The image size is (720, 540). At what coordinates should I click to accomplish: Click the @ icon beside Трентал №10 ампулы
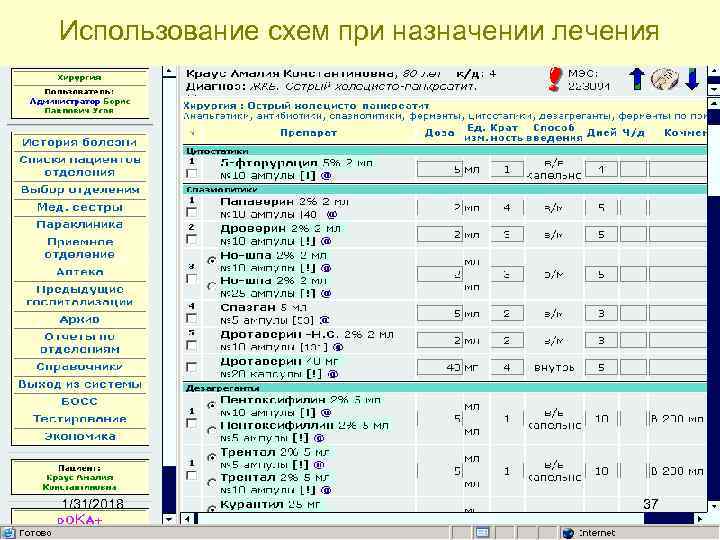326,490
